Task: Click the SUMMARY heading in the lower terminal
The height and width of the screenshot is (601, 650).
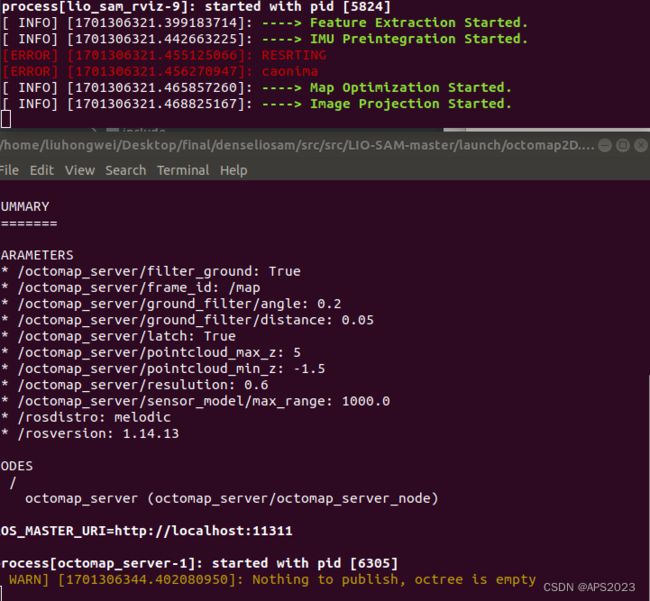Action: point(25,206)
